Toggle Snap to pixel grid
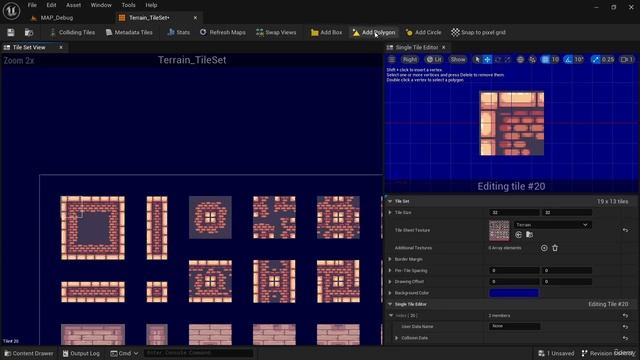Screen dimensions: 640x360 pos(478,32)
